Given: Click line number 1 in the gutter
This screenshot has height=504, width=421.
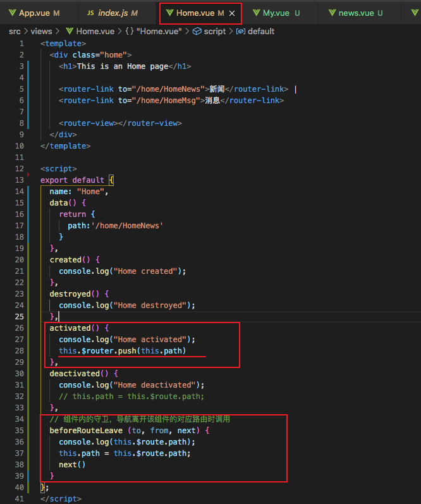Looking at the screenshot, I should click(21, 44).
